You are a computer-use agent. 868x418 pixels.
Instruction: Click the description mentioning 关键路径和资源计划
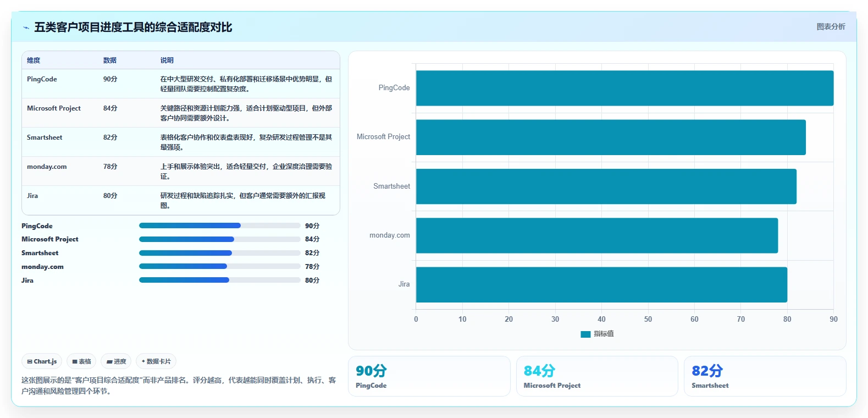click(247, 113)
